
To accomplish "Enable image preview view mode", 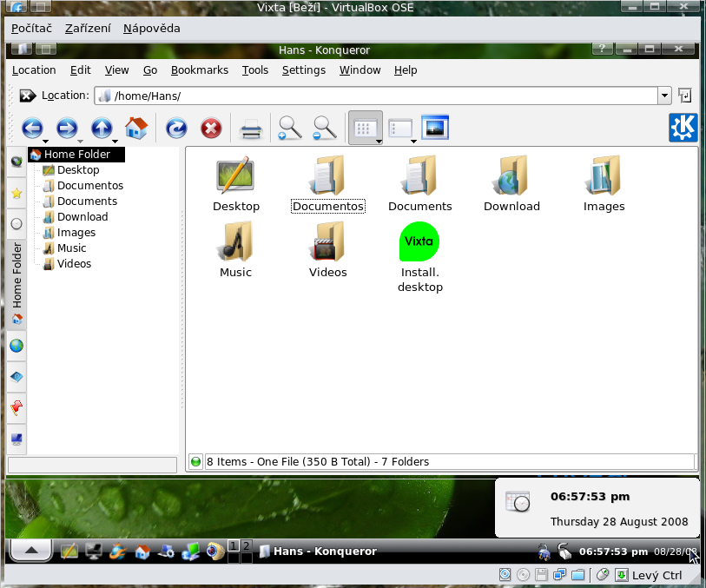I will [435, 128].
